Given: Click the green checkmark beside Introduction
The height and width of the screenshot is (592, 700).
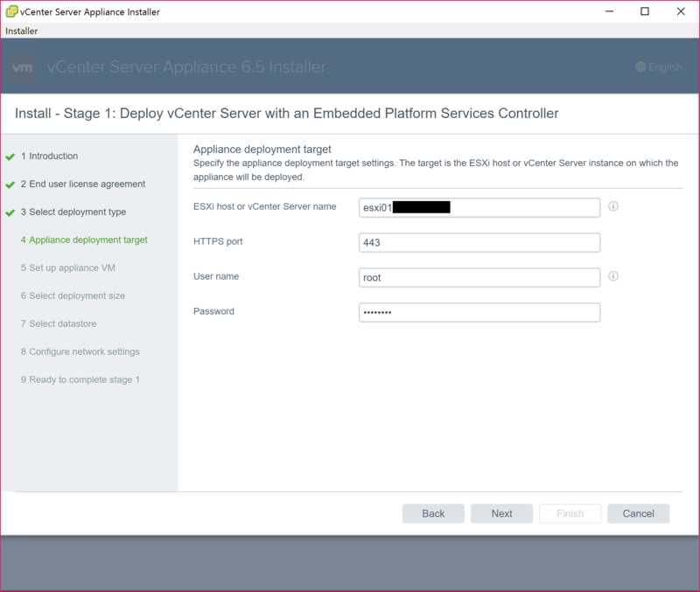Looking at the screenshot, I should click(x=10, y=157).
